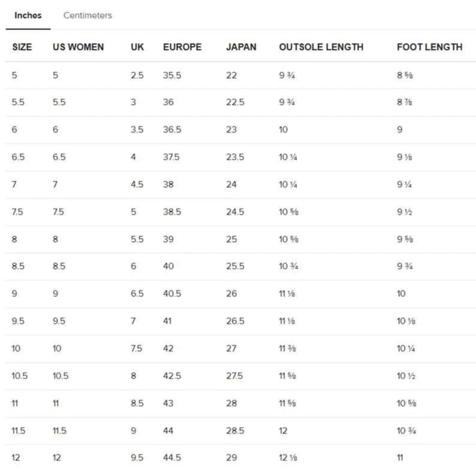Select Europe size 39 cell

click(x=168, y=239)
